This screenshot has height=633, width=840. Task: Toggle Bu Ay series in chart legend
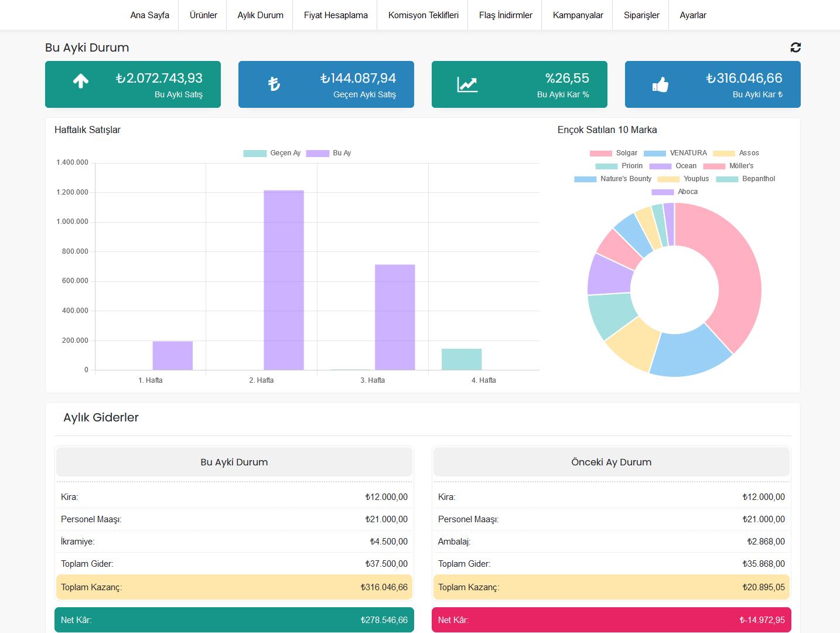point(329,153)
